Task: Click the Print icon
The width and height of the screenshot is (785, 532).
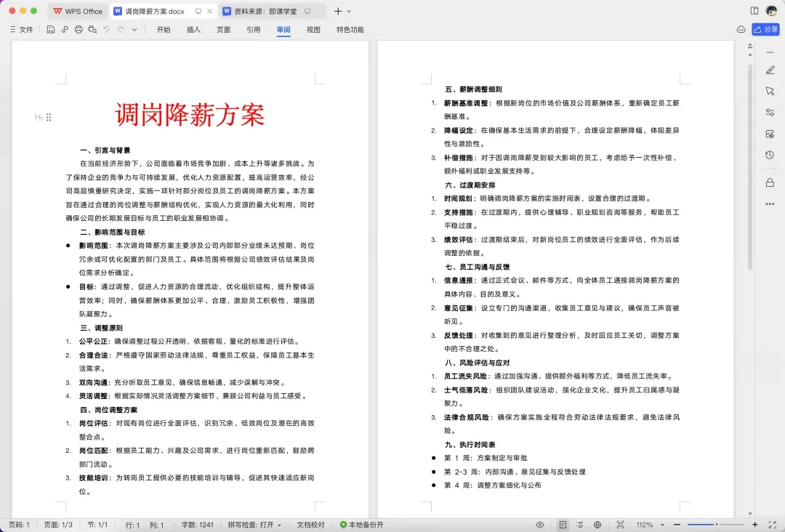Action: (78, 30)
